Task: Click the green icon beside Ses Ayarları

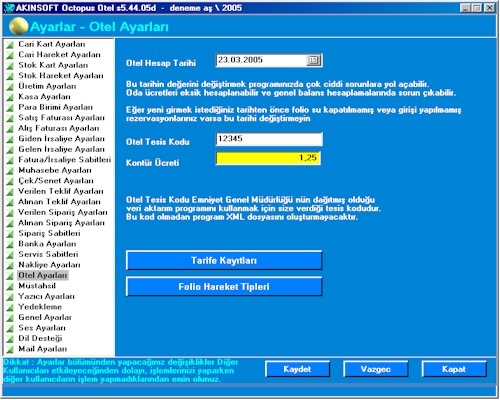Action: pyautogui.click(x=10, y=328)
